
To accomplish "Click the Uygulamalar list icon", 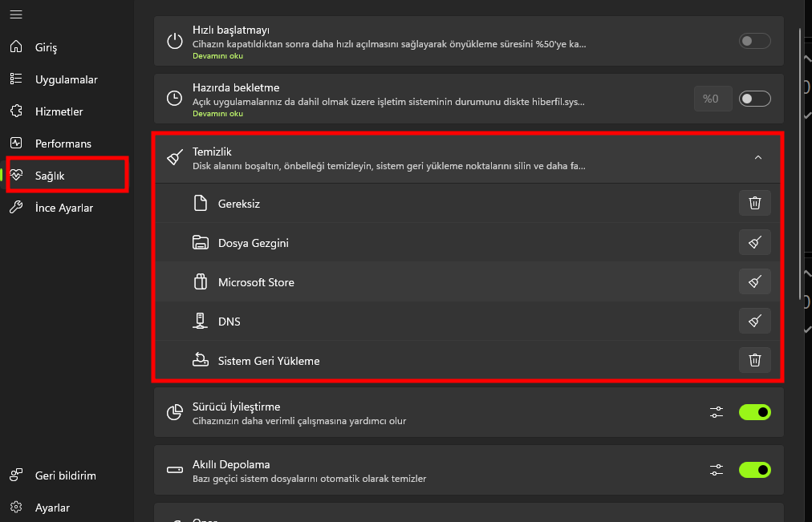I will coord(16,79).
